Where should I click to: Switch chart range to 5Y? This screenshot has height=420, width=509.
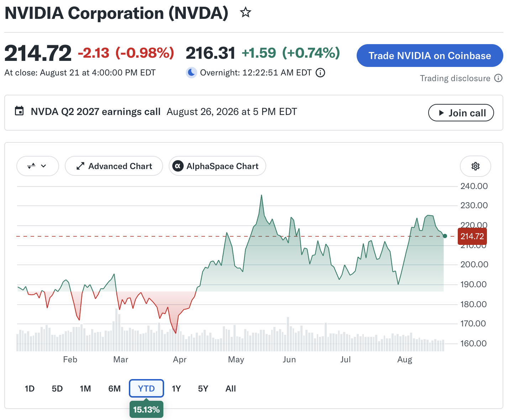[203, 389]
